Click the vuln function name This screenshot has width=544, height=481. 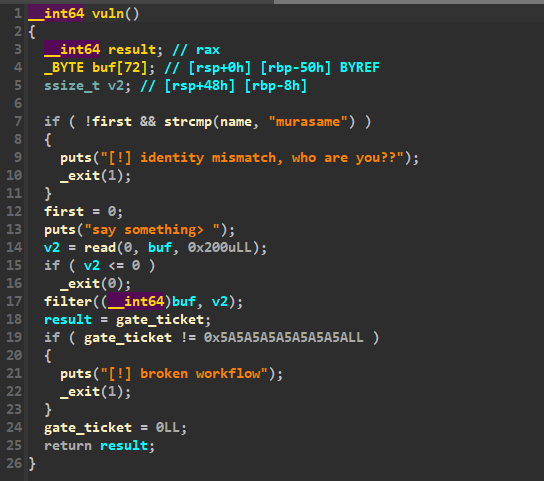(x=108, y=14)
